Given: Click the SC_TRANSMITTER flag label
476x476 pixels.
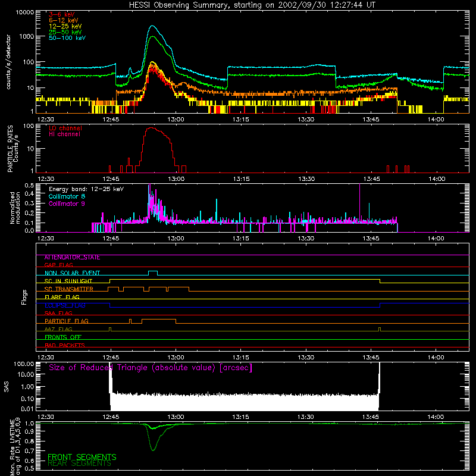Looking at the screenshot, I should (x=69, y=289).
